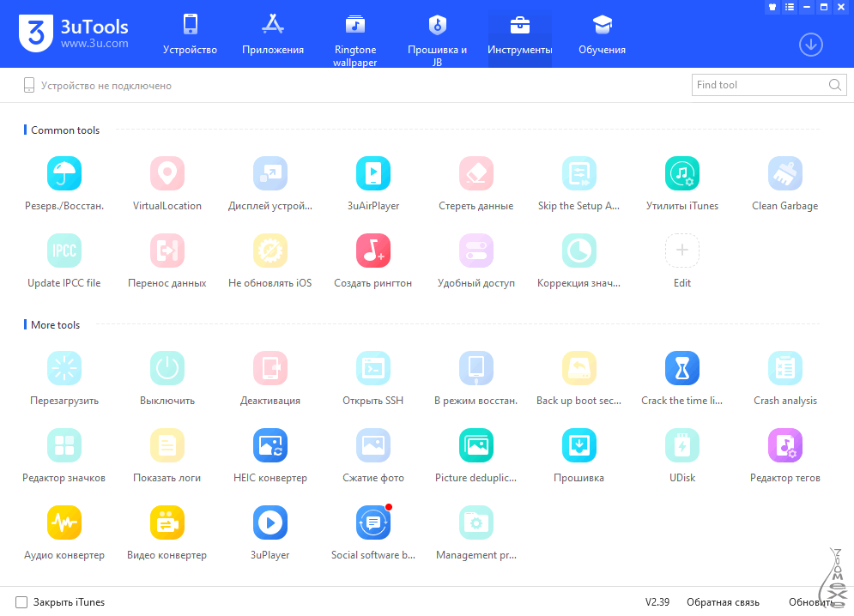Open the Ringtone wallpaper tab
Image resolution: width=854 pixels, height=616 pixels.
coord(355,39)
